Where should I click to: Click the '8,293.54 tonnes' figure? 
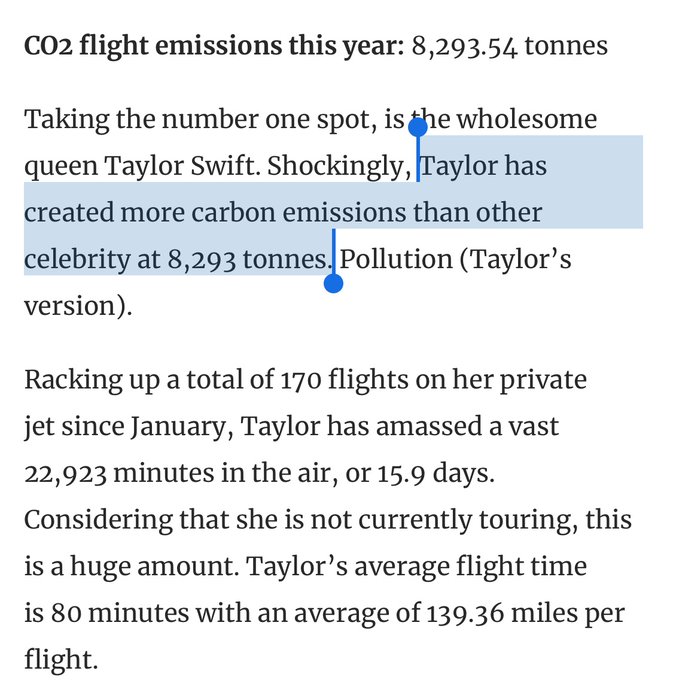(510, 46)
